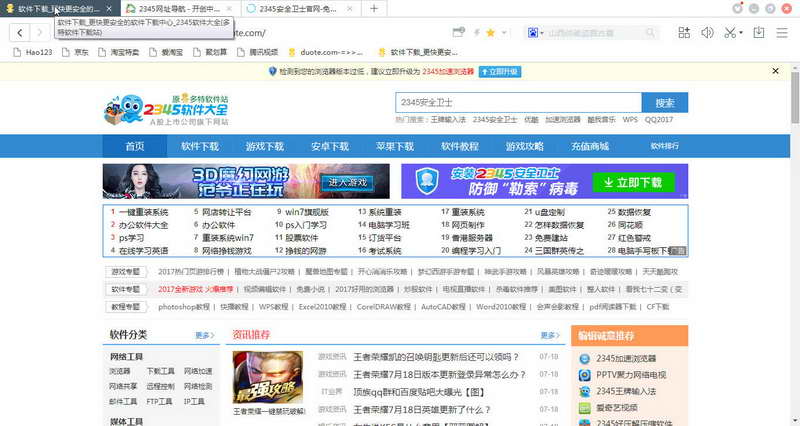Click the skin icon left of minimize
This screenshot has height=426, width=800.
(x=737, y=8)
